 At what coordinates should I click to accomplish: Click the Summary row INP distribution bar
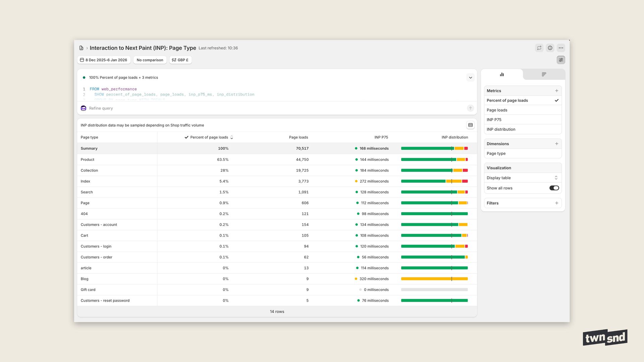[434, 148]
